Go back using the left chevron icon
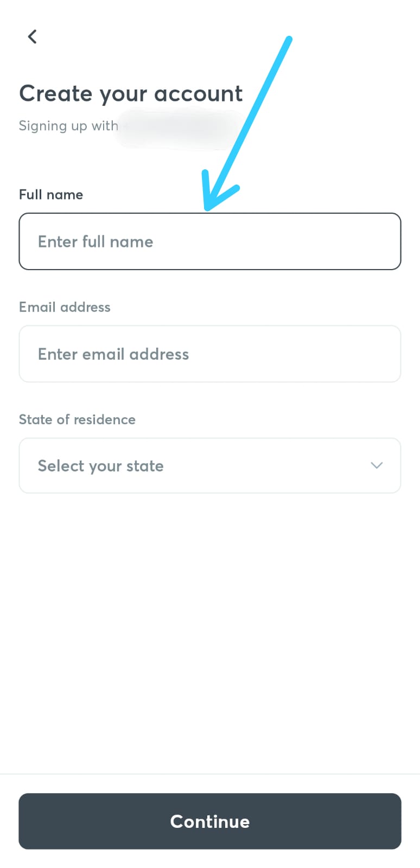Screen dimensions: 420x868 pyautogui.click(x=33, y=36)
